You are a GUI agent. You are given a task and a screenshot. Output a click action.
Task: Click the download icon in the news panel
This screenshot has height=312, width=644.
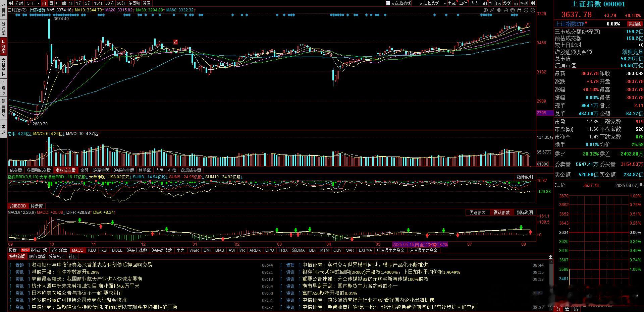550,257
